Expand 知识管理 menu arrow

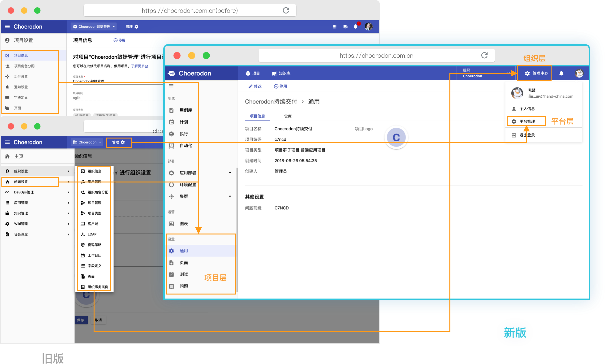point(68,213)
